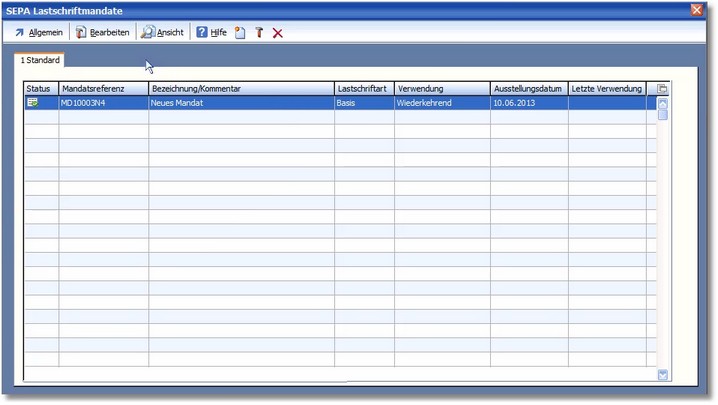
Task: Click the arrow icon beside Allgemein
Action: tap(19, 33)
